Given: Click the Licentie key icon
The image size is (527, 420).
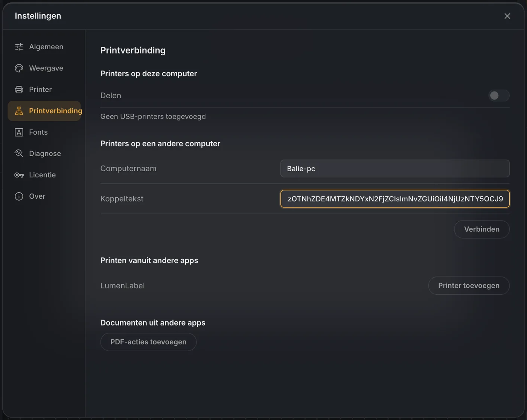Looking at the screenshot, I should 19,175.
